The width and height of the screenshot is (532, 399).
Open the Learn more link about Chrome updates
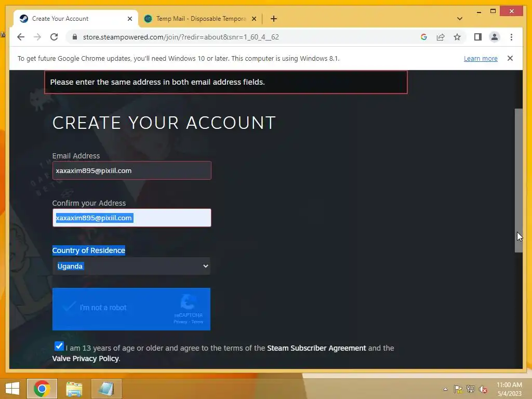(x=481, y=58)
